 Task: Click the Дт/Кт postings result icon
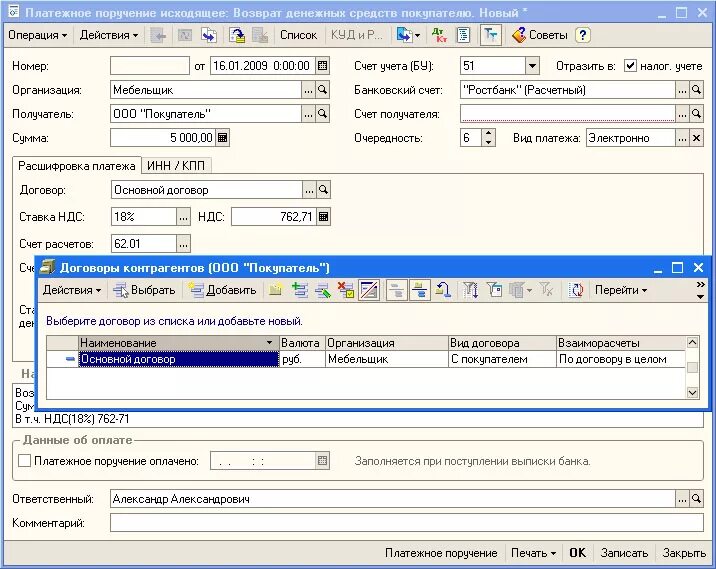pyautogui.click(x=439, y=35)
